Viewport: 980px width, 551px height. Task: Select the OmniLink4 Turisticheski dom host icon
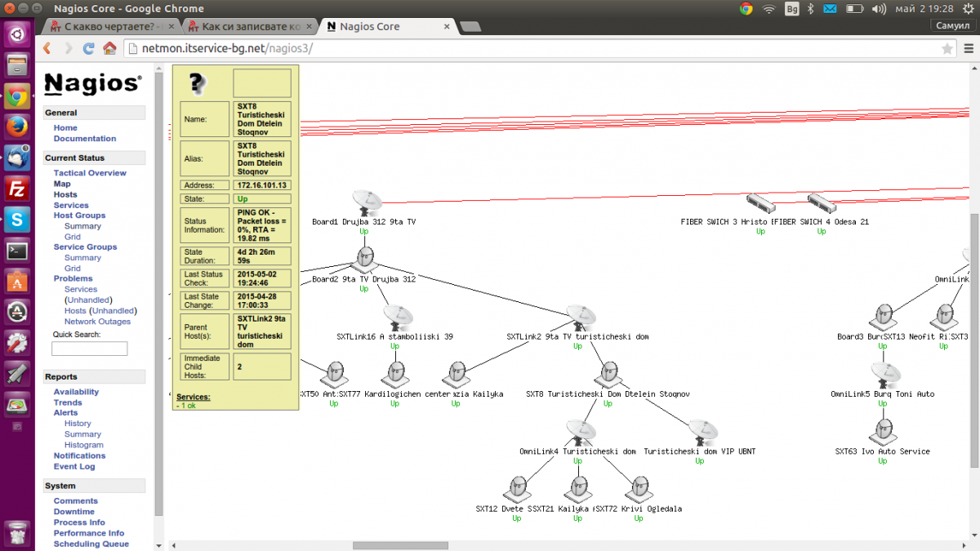pyautogui.click(x=578, y=432)
